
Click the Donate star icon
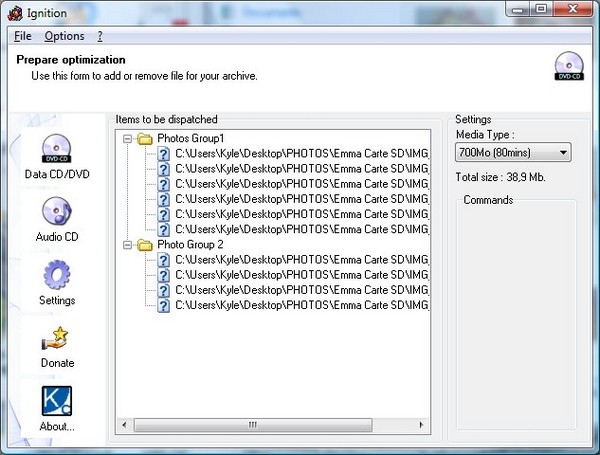[57, 337]
